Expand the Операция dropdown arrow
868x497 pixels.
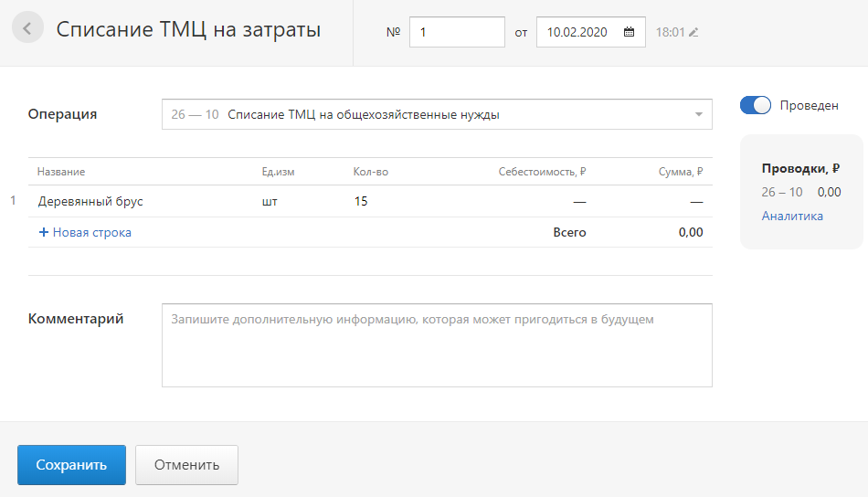(698, 115)
